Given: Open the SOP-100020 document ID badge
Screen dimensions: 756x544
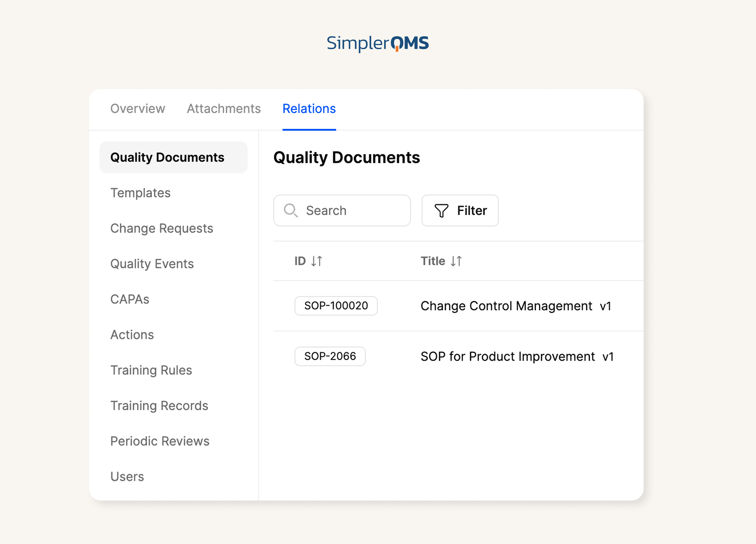Looking at the screenshot, I should [x=336, y=305].
